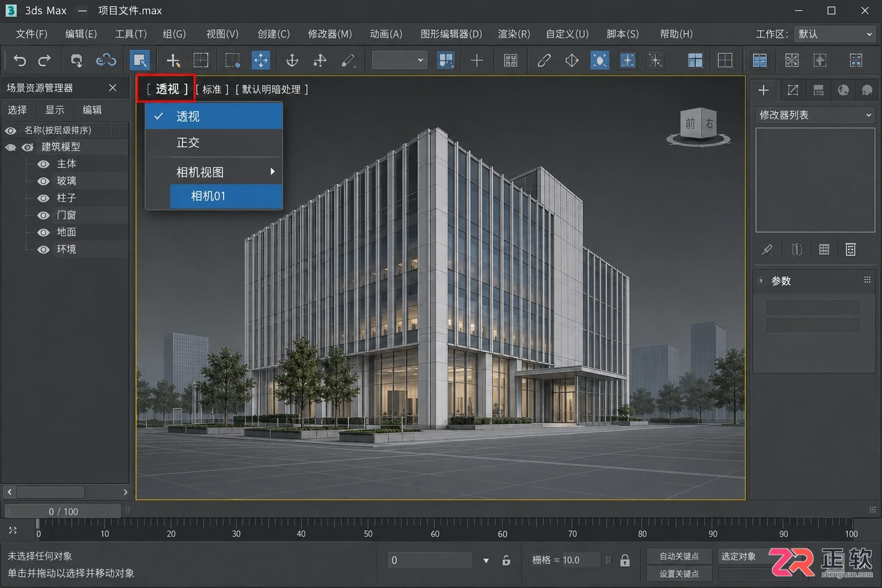The width and height of the screenshot is (882, 588).
Task: Open the 渲染(R) menu
Action: tap(514, 34)
